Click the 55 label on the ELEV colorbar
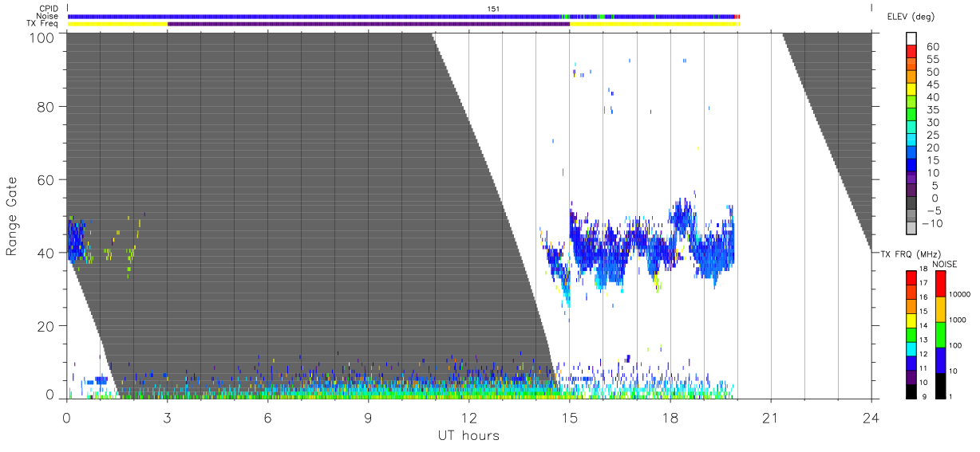Image resolution: width=980 pixels, height=452 pixels. coord(933,60)
